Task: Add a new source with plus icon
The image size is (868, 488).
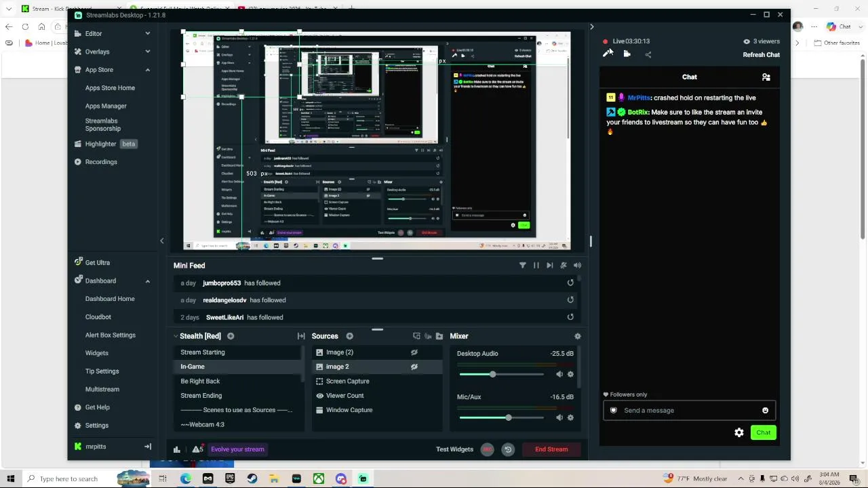Action: (349, 336)
